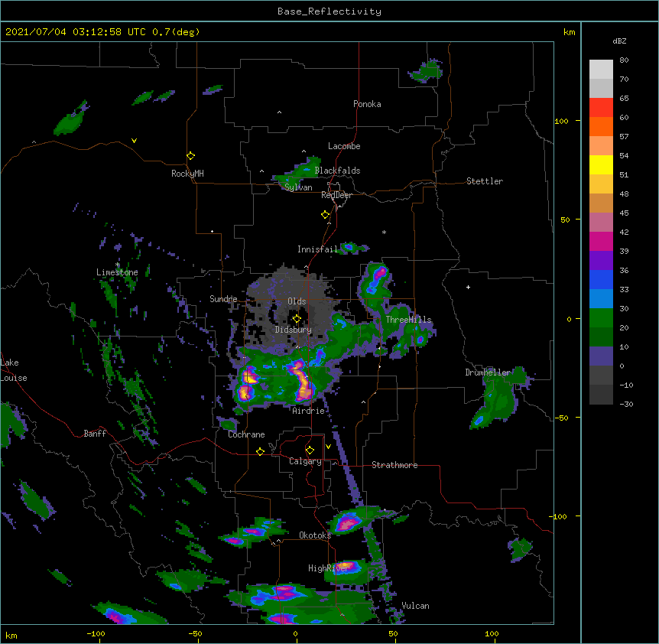Click the blue 36 dBZ color swatch
This screenshot has width=659, height=644.
click(601, 279)
